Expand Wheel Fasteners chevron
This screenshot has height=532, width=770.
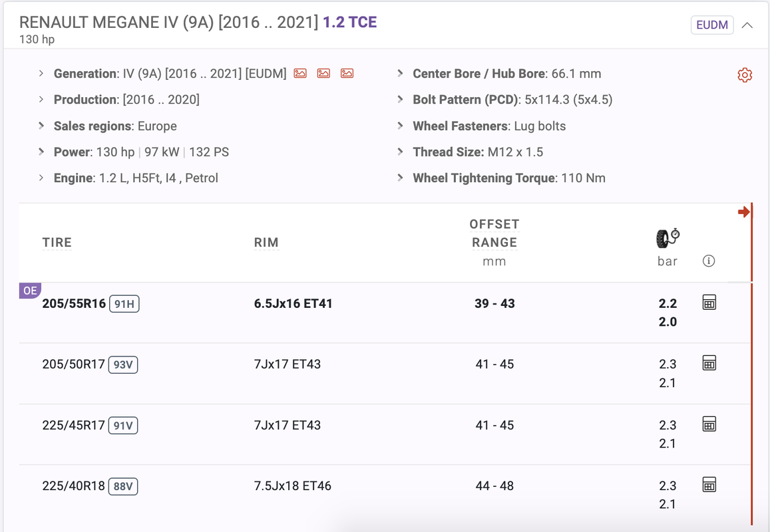(400, 126)
